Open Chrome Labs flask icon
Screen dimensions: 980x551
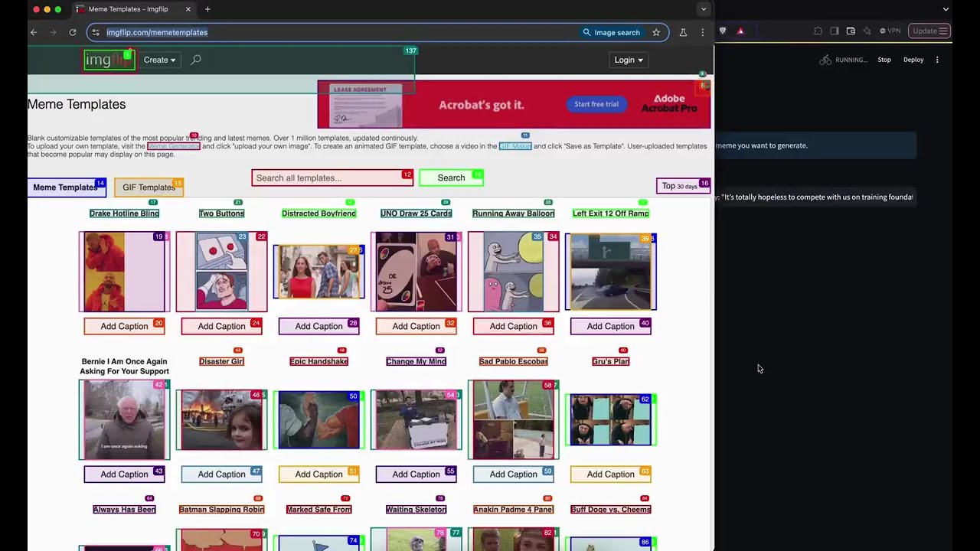[x=683, y=32]
